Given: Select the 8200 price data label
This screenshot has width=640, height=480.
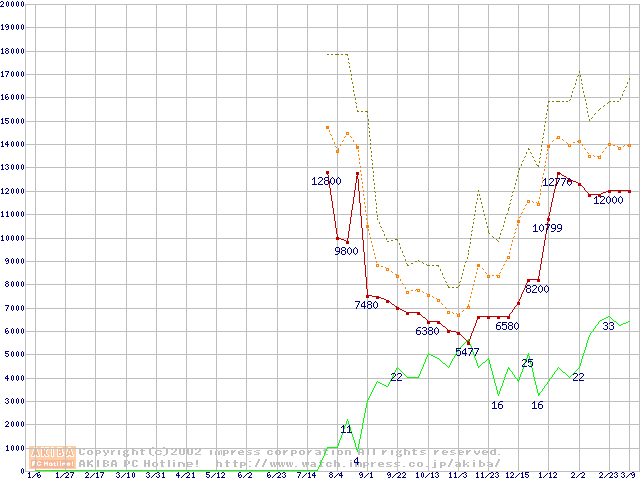Looking at the screenshot, I should (x=537, y=289).
